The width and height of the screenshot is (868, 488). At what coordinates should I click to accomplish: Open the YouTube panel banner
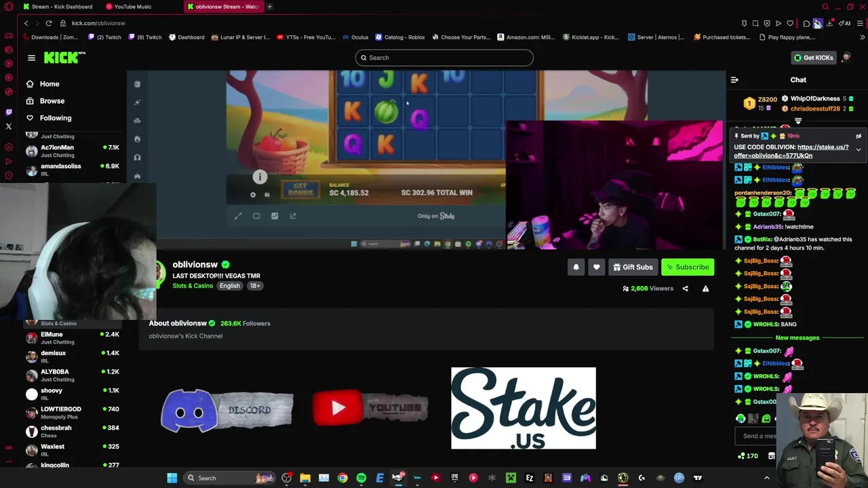click(x=370, y=407)
